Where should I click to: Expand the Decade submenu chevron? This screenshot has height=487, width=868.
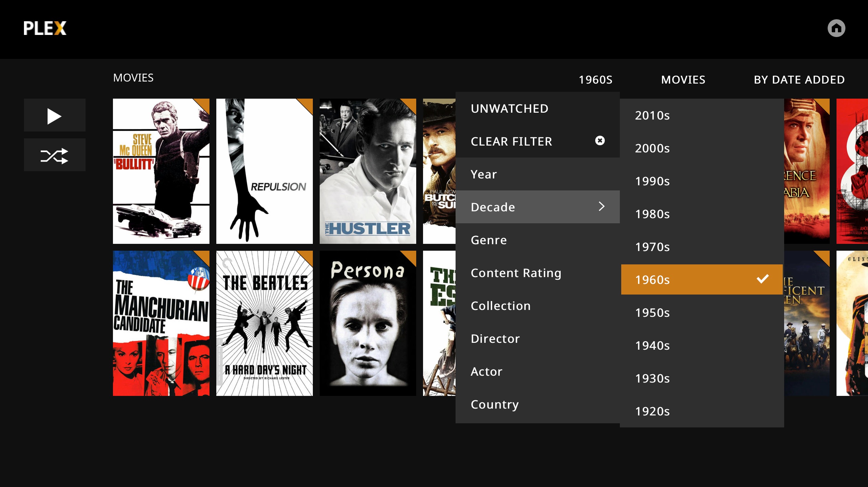pyautogui.click(x=601, y=207)
